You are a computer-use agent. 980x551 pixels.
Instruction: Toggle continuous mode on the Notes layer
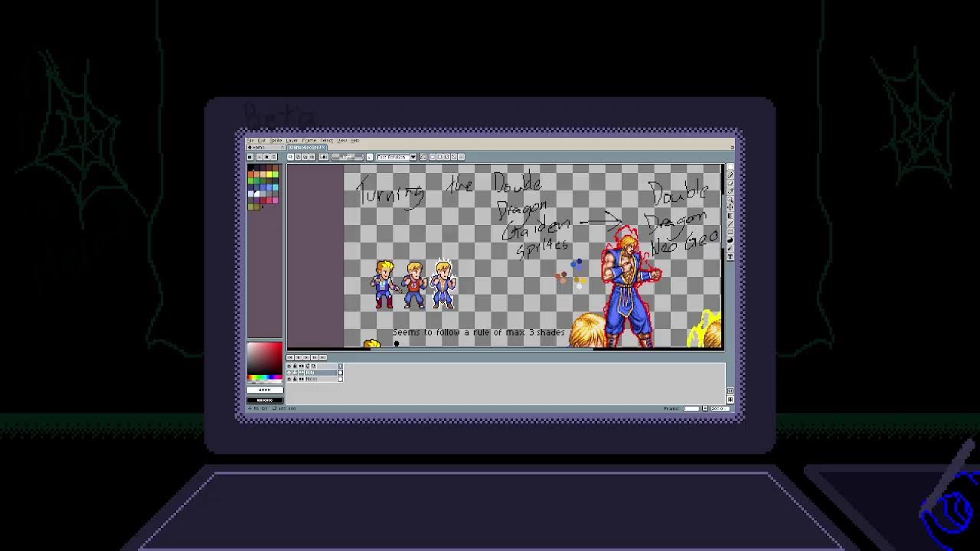(301, 379)
